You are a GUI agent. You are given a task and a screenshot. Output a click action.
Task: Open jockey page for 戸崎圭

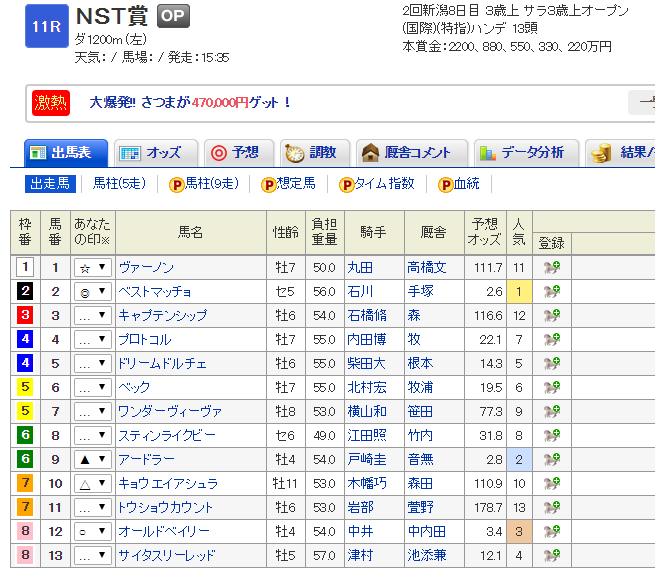[367, 459]
